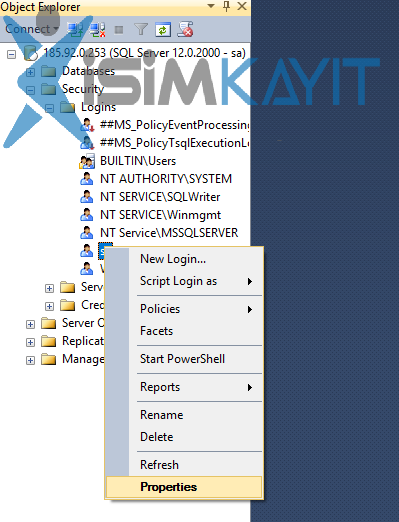399x522 pixels.
Task: Collapse the 185.92.0.253 server node
Action: [11, 54]
